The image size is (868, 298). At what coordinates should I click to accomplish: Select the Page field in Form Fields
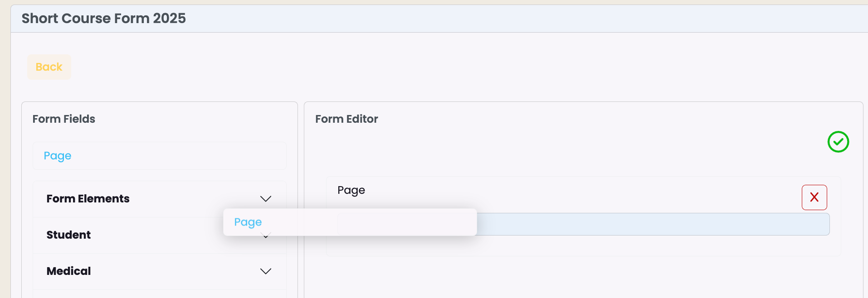tap(160, 156)
